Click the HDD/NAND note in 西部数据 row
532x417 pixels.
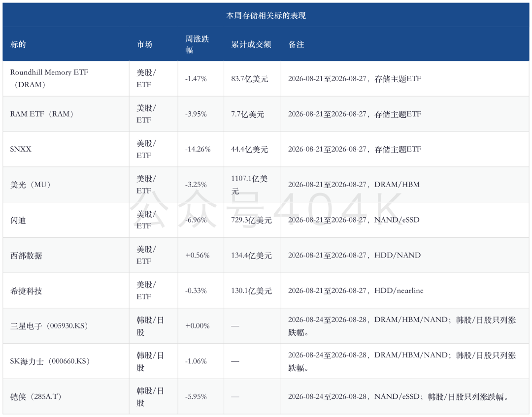[398, 256]
